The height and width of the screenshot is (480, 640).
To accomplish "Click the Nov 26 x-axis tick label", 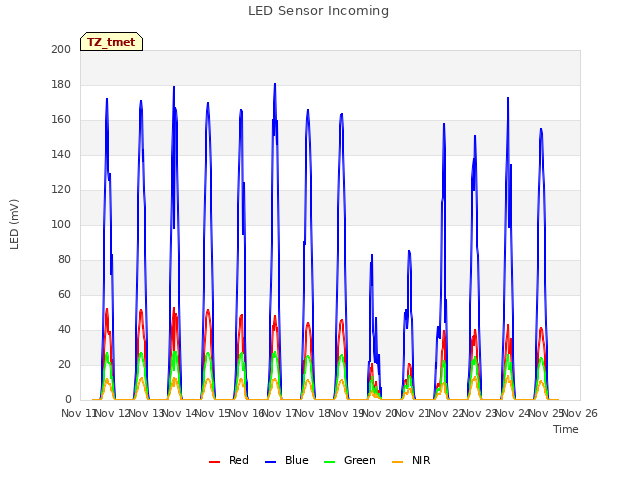I will tap(580, 413).
